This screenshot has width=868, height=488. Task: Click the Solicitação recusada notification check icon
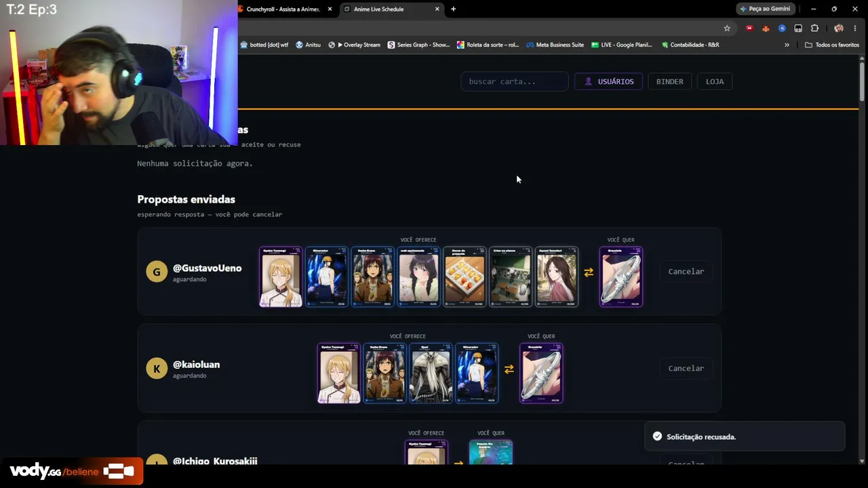pyautogui.click(x=657, y=436)
